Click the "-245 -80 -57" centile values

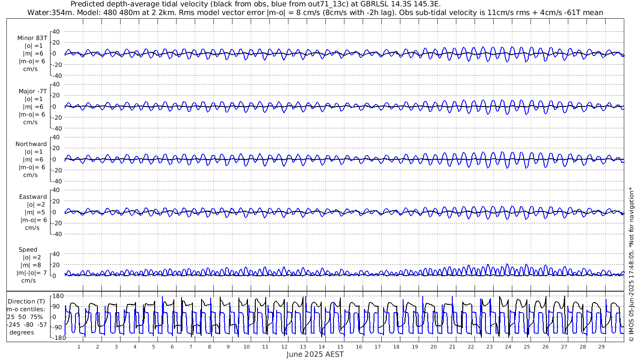pyautogui.click(x=26, y=324)
